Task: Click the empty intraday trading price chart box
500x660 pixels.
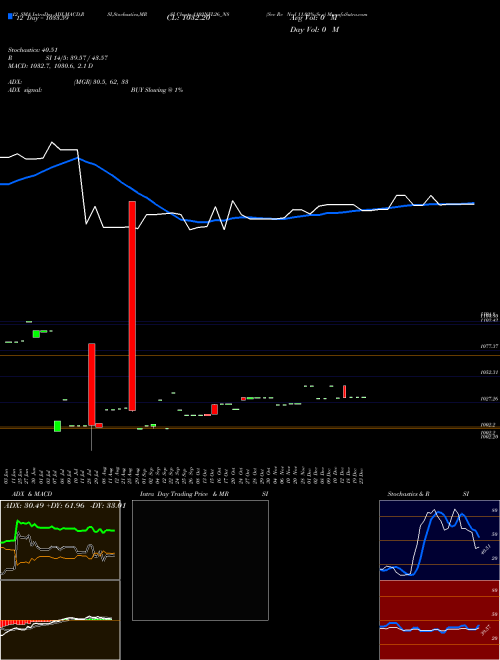Action: click(200, 560)
